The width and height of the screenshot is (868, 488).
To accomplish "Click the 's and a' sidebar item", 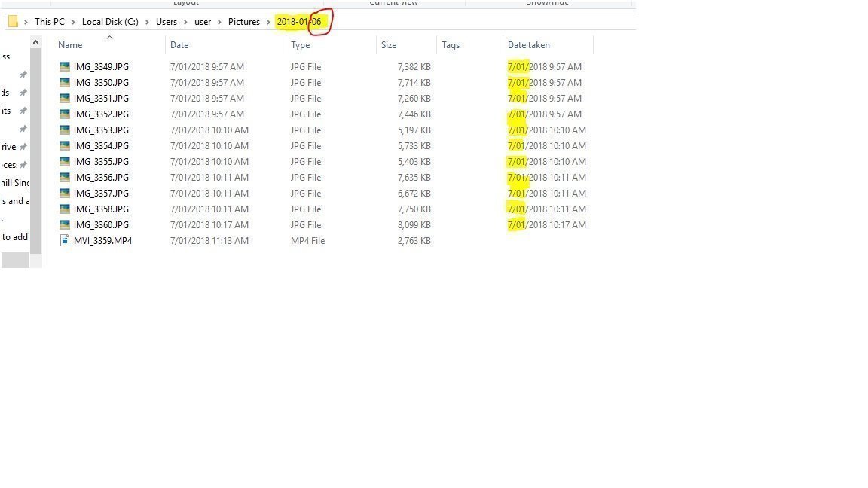I will click(x=16, y=201).
